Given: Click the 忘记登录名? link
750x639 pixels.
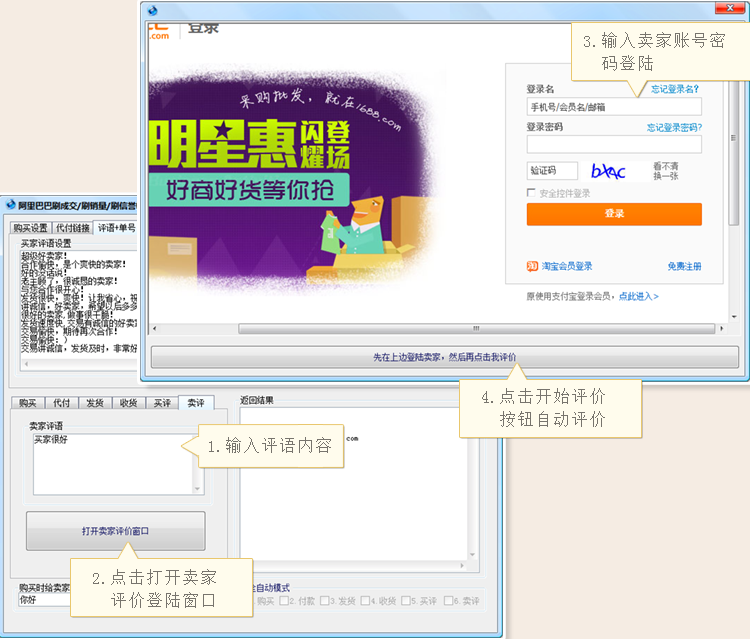Looking at the screenshot, I should click(675, 89).
